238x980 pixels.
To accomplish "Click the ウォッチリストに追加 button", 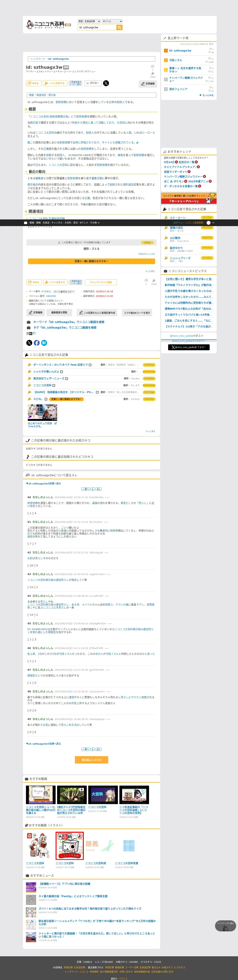I will tap(100, 282).
